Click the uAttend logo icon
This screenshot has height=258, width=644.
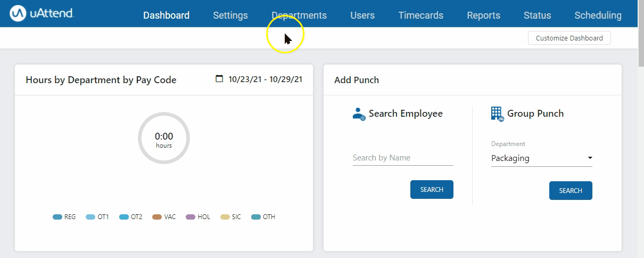pyautogui.click(x=18, y=14)
